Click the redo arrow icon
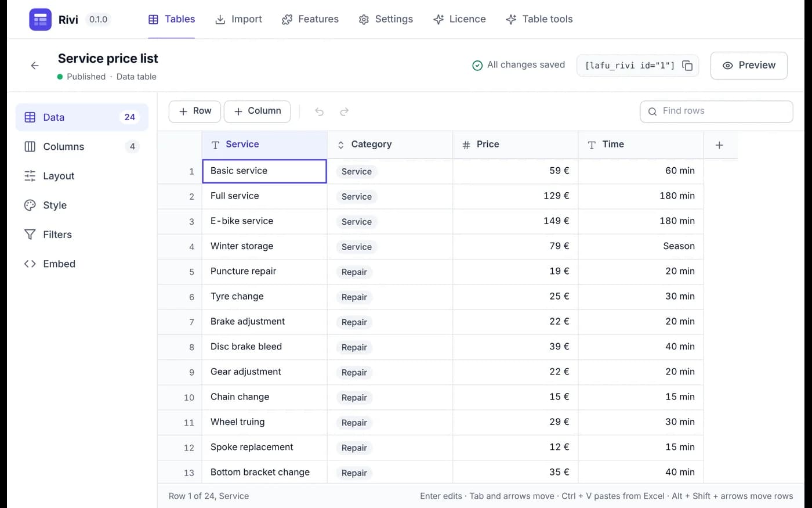Viewport: 812px width, 508px height. (345, 111)
